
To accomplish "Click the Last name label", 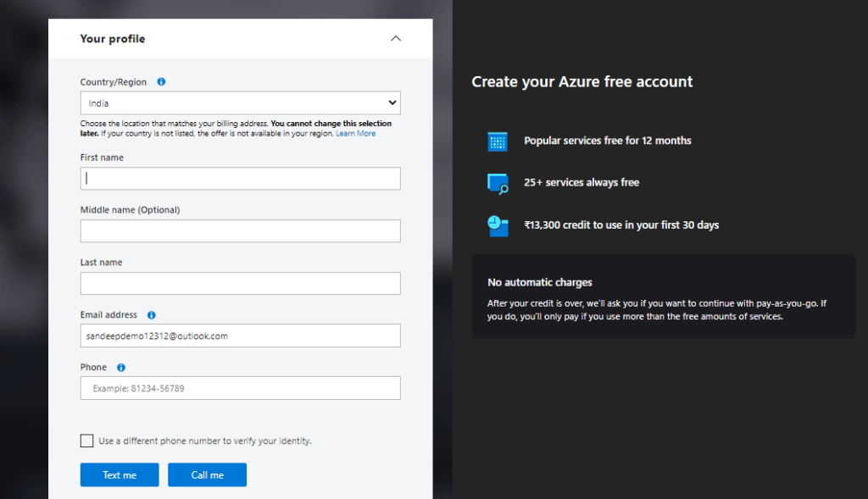I will click(x=102, y=263).
